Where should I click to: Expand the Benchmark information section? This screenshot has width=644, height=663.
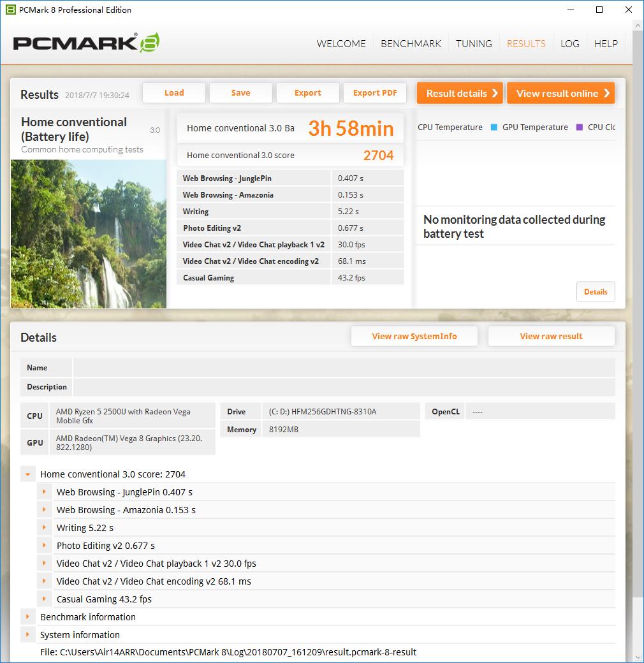(28, 617)
